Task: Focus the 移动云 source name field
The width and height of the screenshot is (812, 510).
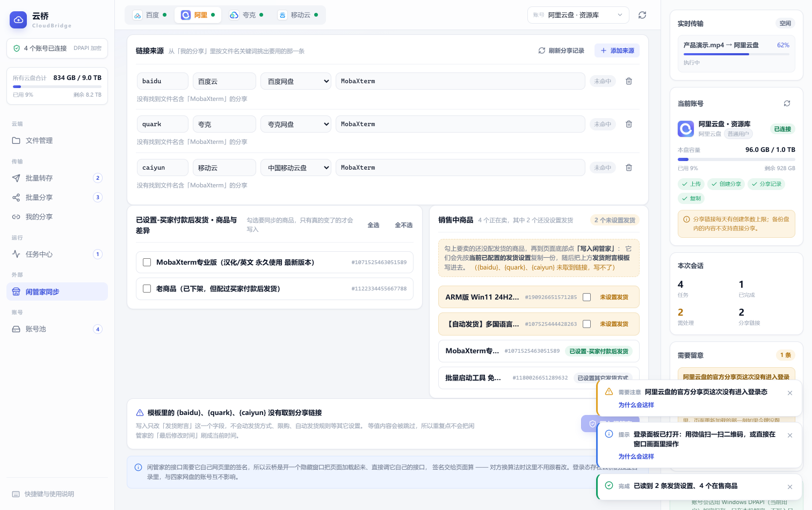Action: click(x=224, y=167)
